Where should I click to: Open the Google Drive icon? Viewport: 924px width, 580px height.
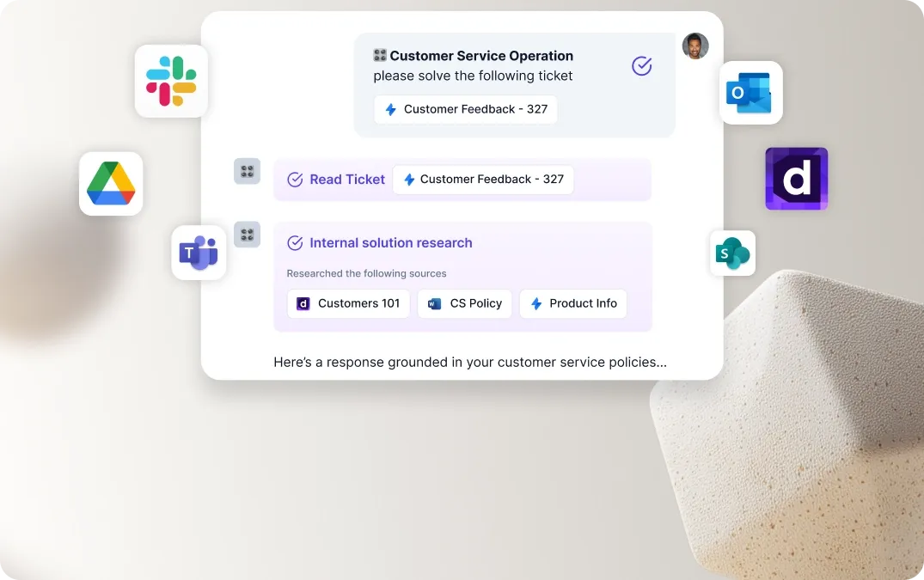[111, 184]
